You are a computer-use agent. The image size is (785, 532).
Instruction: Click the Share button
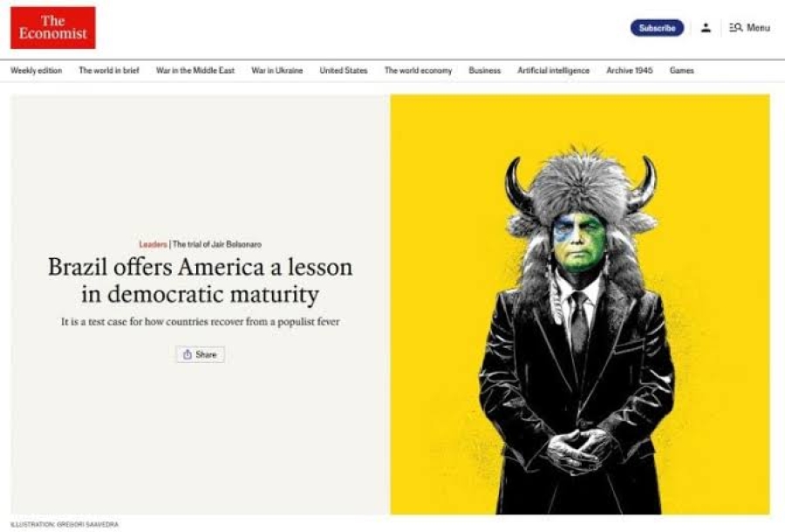point(201,354)
